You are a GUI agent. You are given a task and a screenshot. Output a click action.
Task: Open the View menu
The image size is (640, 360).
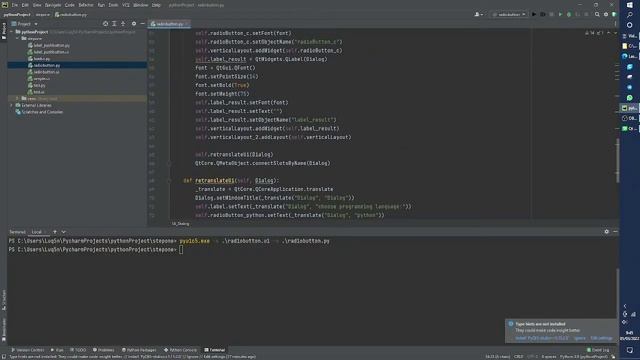click(37, 5)
